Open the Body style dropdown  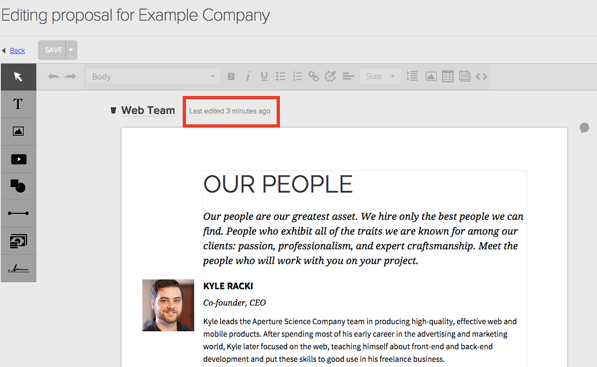coord(153,77)
